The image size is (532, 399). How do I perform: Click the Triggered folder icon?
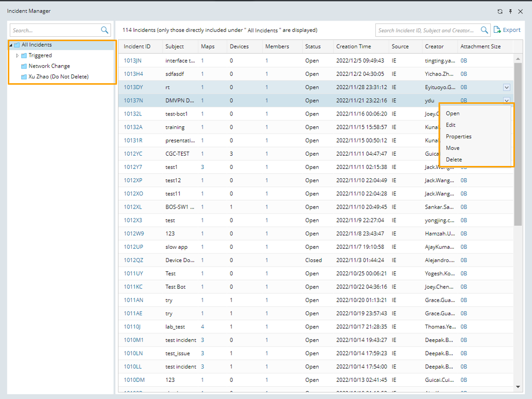pos(23,56)
